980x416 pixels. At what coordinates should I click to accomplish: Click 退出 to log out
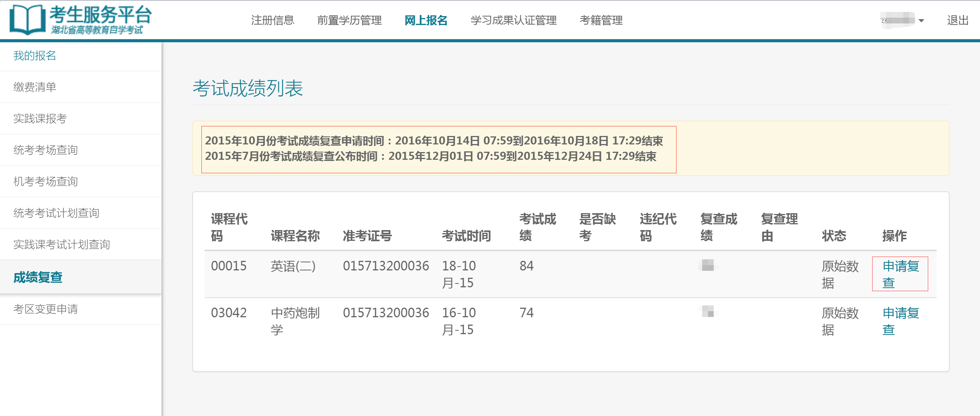[x=957, y=20]
